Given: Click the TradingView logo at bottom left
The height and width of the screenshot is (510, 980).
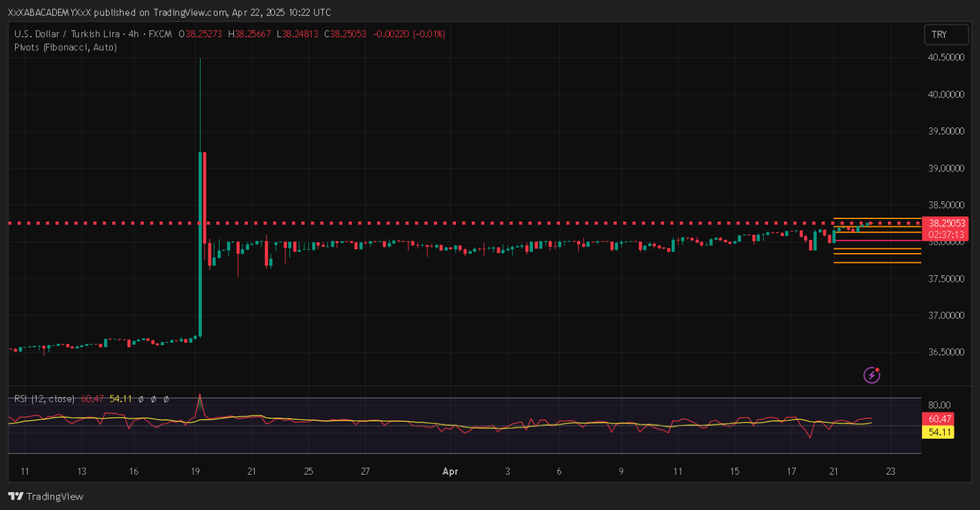Looking at the screenshot, I should click(x=46, y=496).
